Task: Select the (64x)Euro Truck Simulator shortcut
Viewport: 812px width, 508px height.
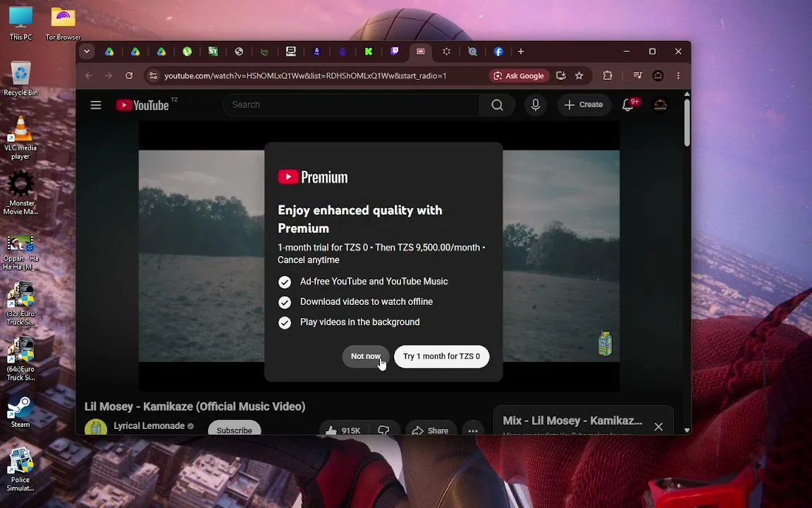Action: point(20,358)
